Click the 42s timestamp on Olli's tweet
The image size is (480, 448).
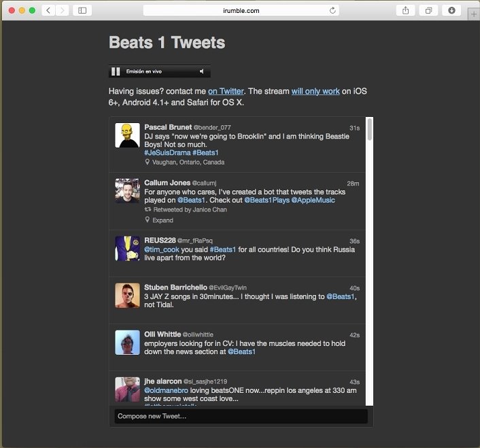pos(354,335)
